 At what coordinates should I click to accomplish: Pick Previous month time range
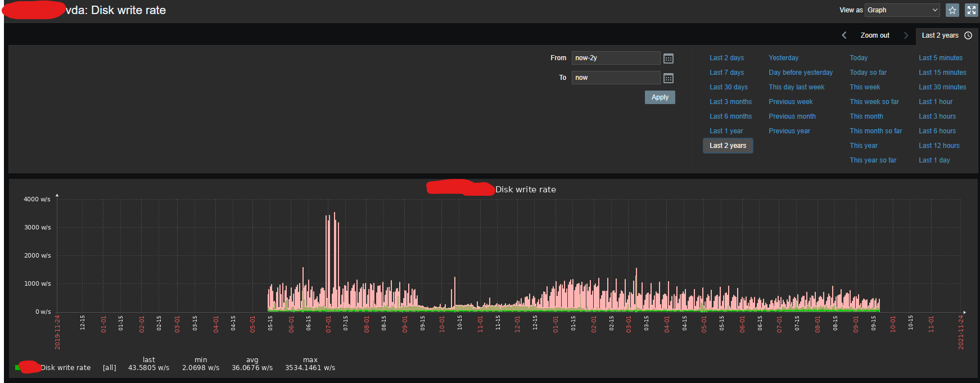(x=792, y=116)
